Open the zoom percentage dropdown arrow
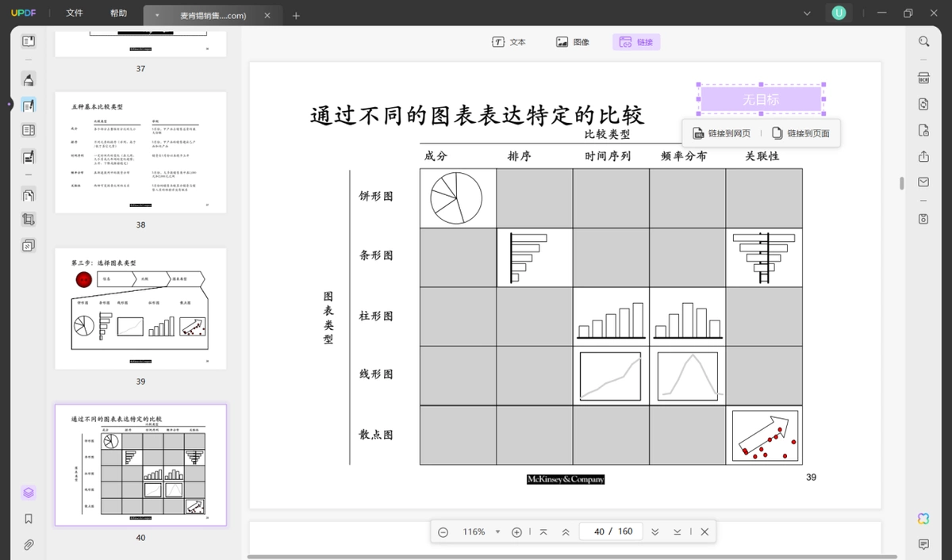 (498, 532)
